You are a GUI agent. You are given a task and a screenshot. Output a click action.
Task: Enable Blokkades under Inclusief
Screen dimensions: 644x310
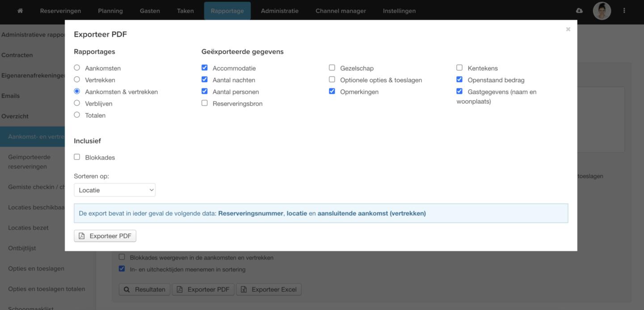point(77,157)
